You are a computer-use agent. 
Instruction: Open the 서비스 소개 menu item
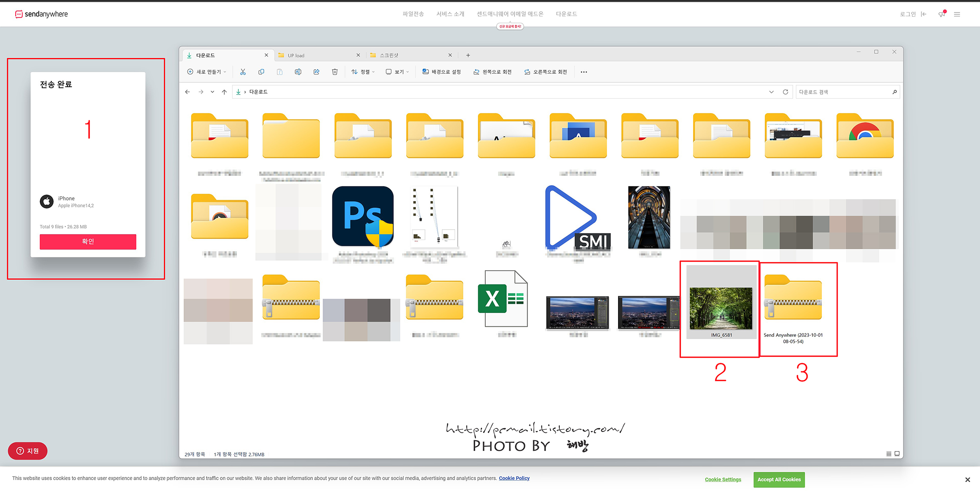(450, 14)
